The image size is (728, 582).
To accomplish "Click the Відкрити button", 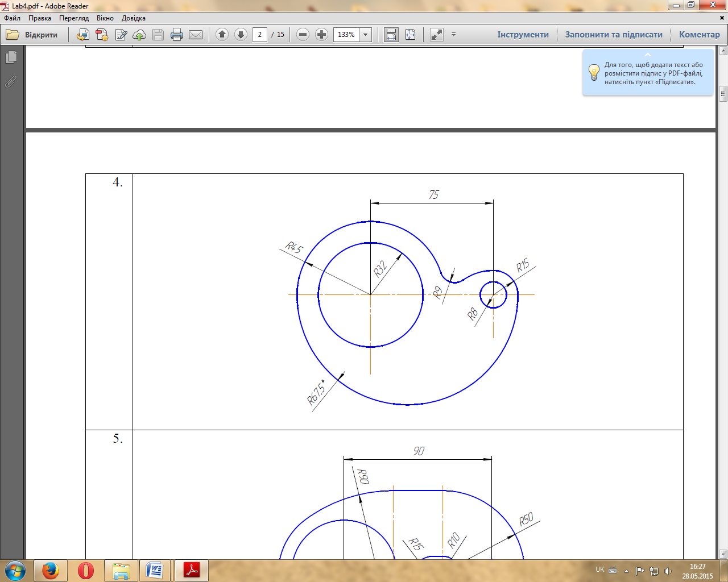I will [x=32, y=35].
